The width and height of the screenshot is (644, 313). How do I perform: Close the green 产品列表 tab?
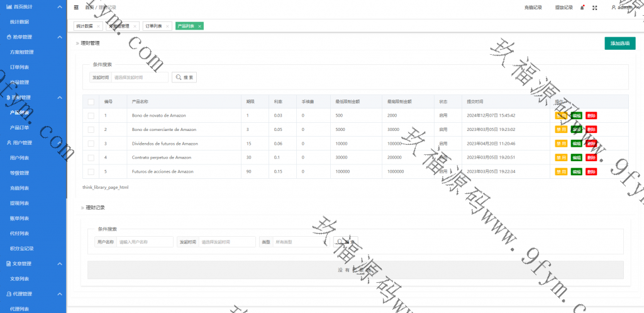[199, 26]
